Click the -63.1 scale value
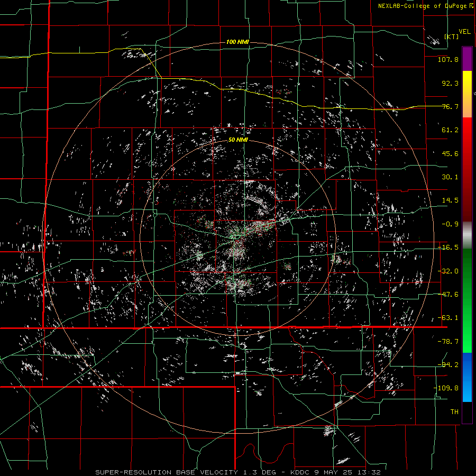Viewport: 476px width, 476px height. pyautogui.click(x=448, y=318)
